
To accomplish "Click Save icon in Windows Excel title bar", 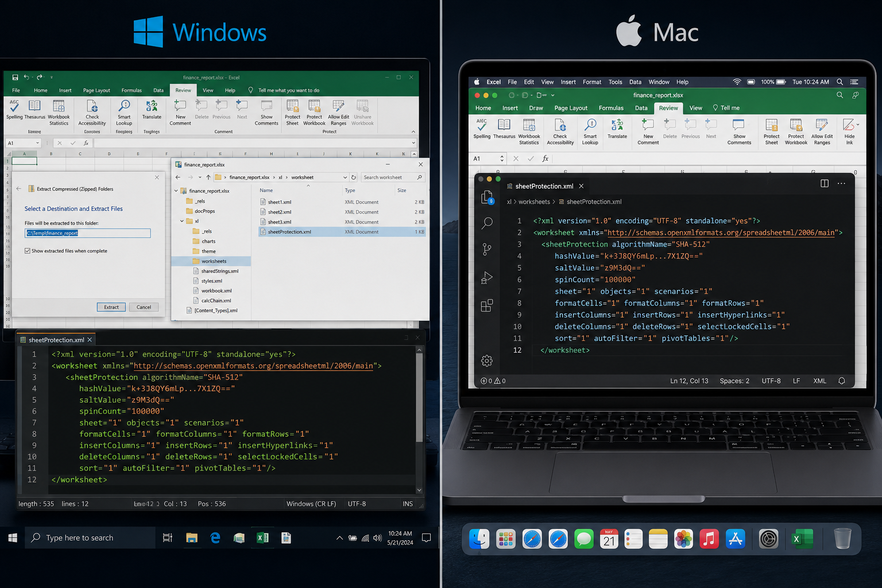I will (15, 77).
